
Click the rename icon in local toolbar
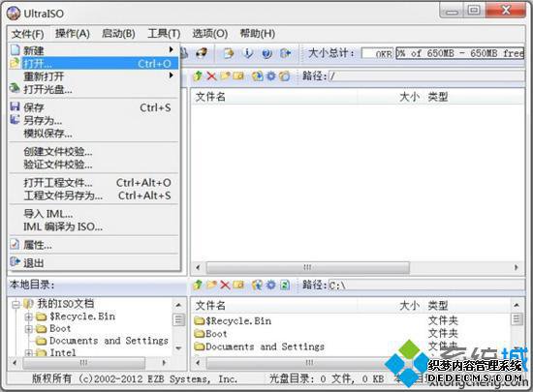coord(238,285)
